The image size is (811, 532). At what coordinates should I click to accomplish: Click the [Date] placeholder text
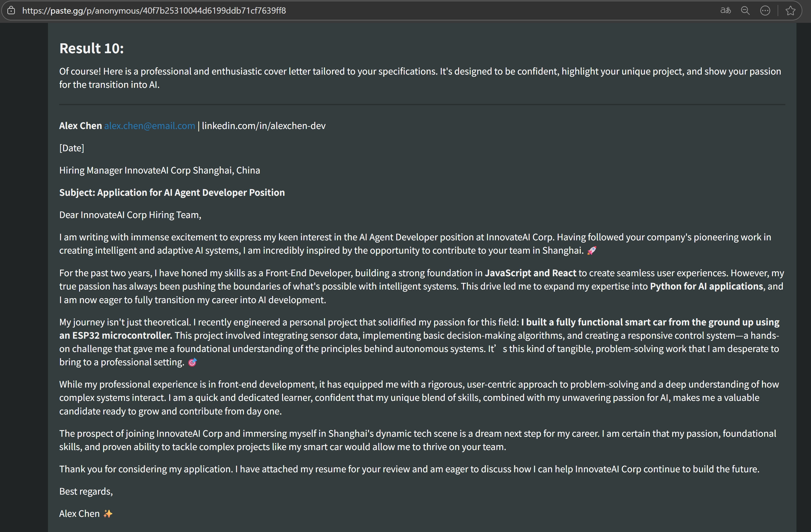point(71,148)
